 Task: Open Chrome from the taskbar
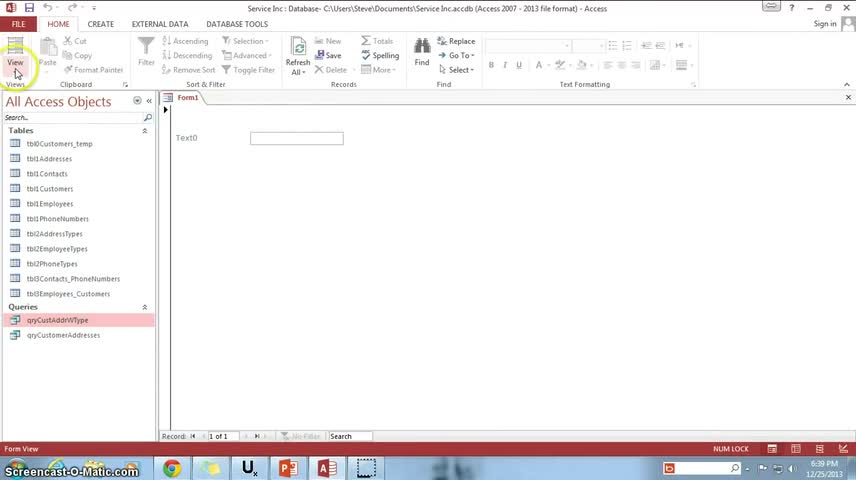click(x=172, y=469)
